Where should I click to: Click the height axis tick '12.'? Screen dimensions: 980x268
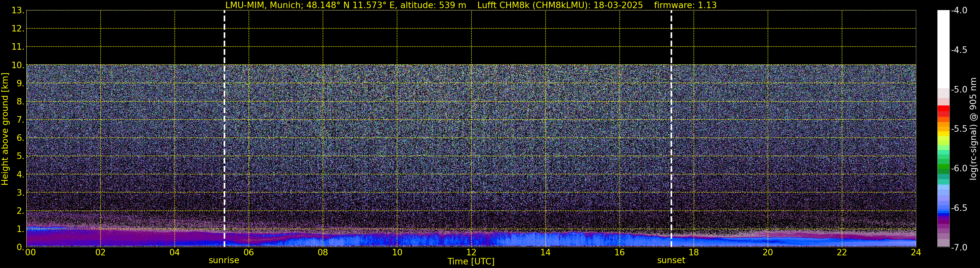click(x=18, y=29)
